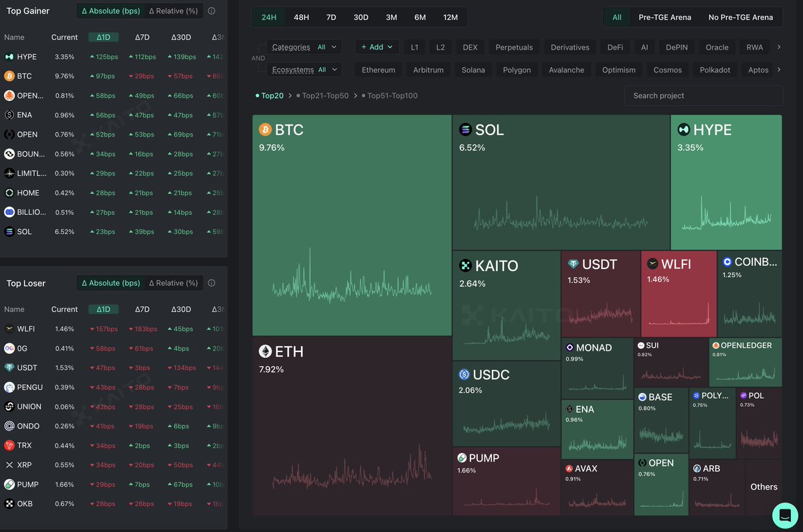
Task: Click the Solana logo in SOL tile
Action: 465,130
